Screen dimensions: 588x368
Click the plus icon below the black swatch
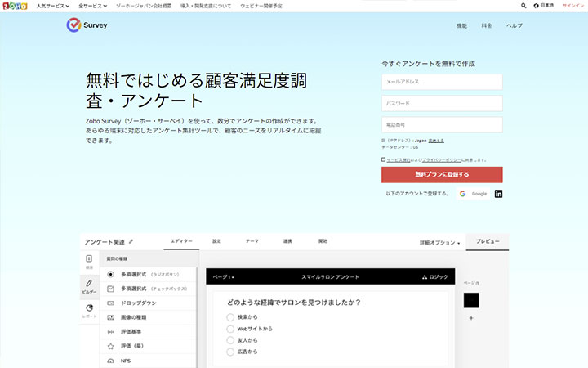pos(471,317)
